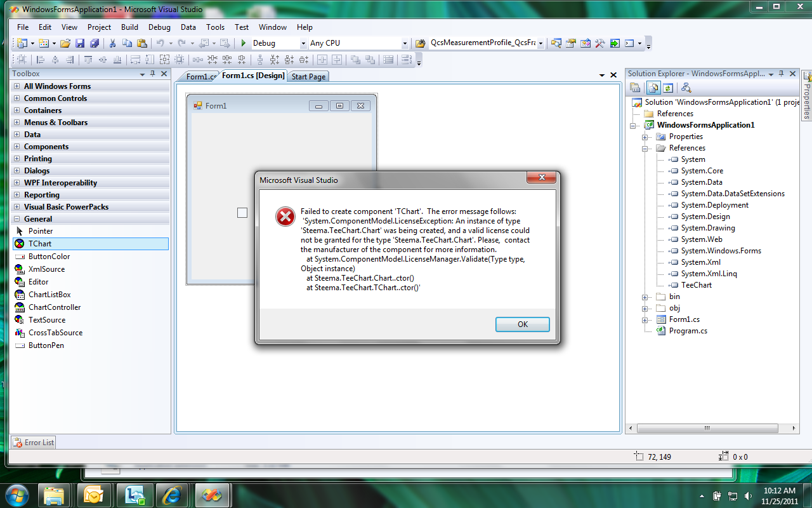Open the Debug configuration dropdown
Viewport: 812px width, 508px height.
click(x=302, y=43)
